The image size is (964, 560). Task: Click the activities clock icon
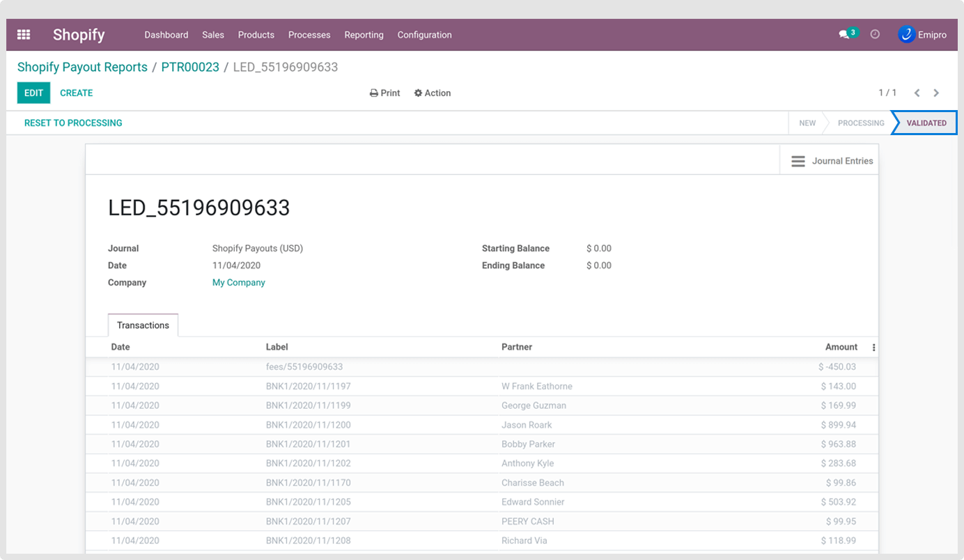point(876,34)
